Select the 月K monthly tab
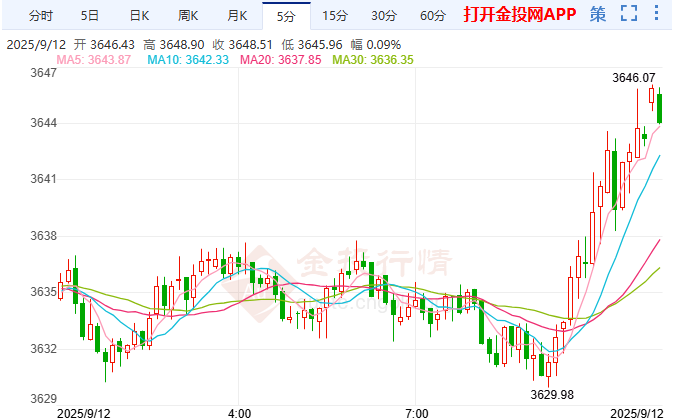Viewport: 674px width, 419px height. coord(237,16)
